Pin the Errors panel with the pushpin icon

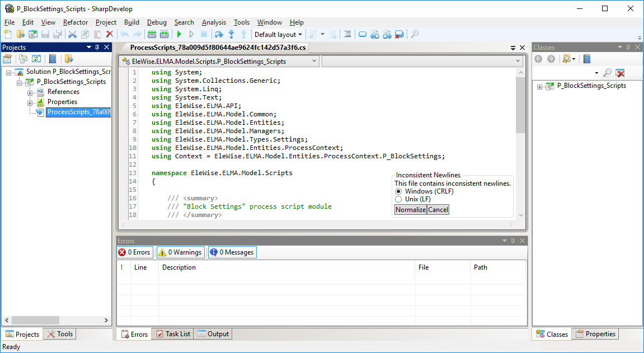(513, 241)
